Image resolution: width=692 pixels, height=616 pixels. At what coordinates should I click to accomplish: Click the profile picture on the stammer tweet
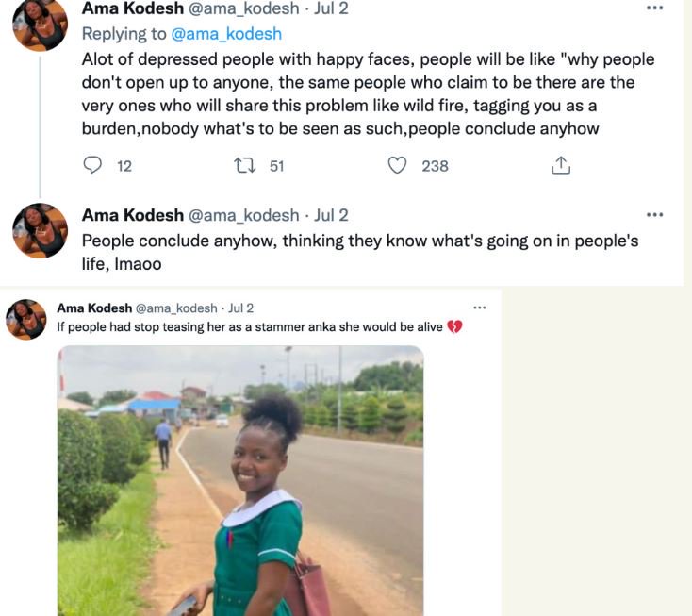coord(26,320)
